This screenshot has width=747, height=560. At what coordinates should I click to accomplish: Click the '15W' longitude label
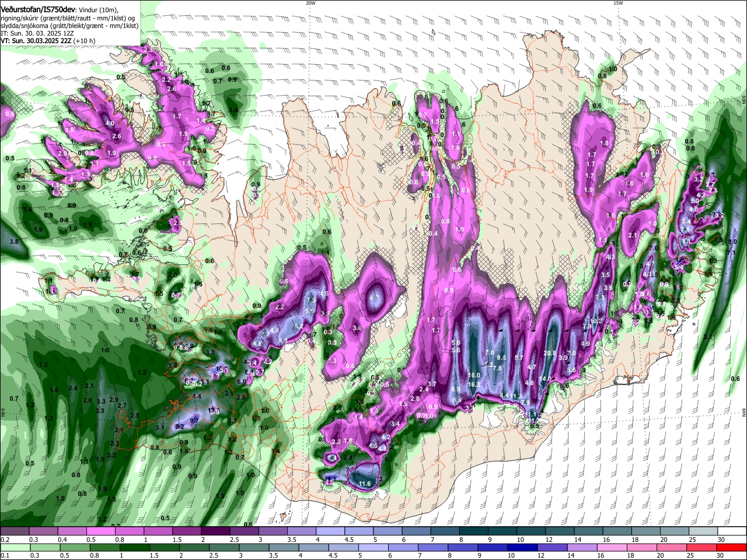[618, 3]
